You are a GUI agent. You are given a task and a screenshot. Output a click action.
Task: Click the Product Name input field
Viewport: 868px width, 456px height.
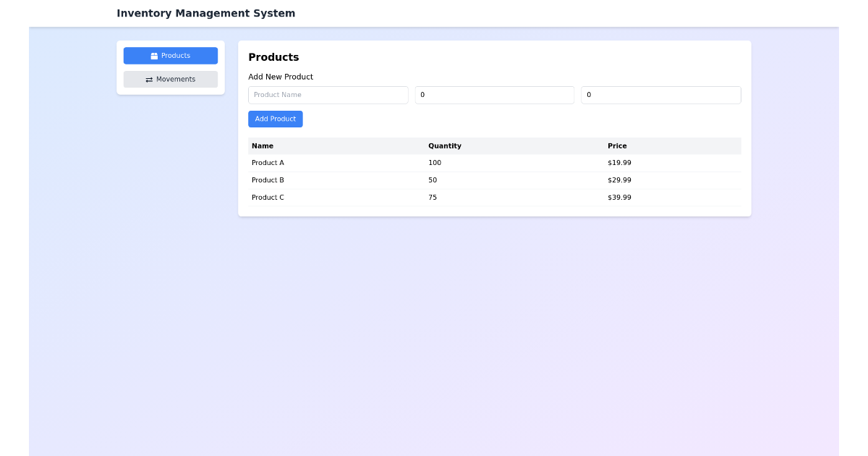click(328, 95)
